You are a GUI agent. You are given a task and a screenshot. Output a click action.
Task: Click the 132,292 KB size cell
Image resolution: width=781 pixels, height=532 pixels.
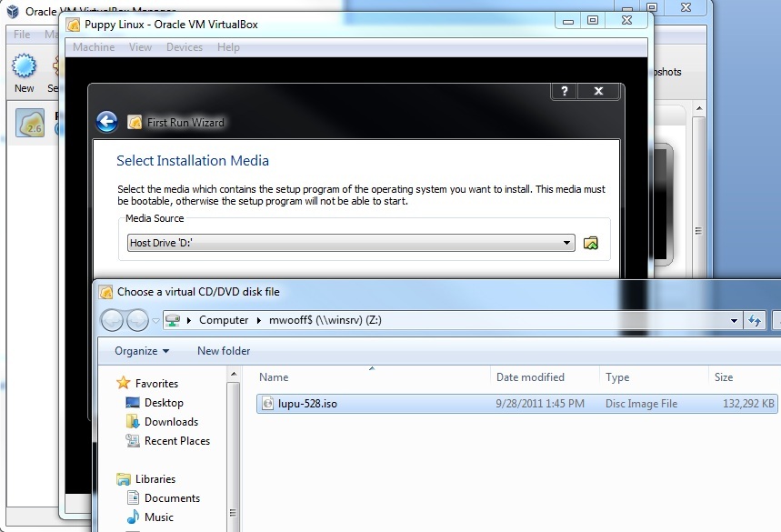pyautogui.click(x=748, y=404)
